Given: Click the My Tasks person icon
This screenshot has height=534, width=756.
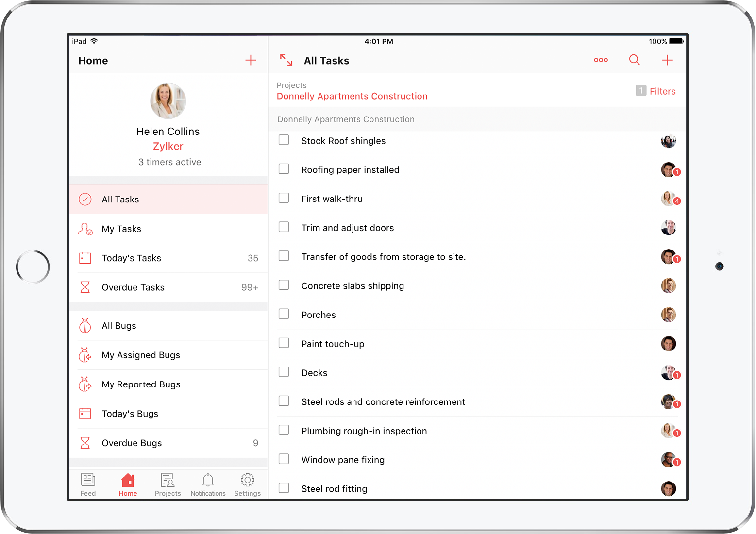Looking at the screenshot, I should click(x=85, y=229).
